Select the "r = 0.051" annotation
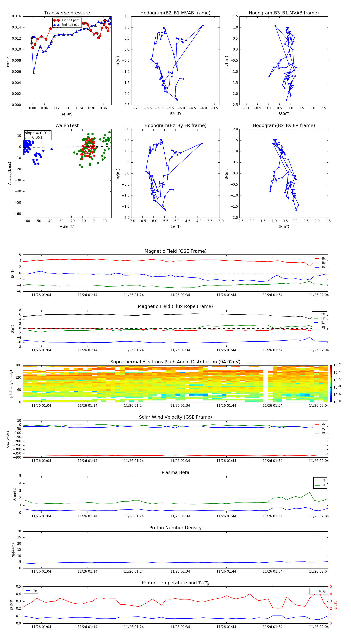Image resolution: width=351 pixels, height=644 pixels. [34, 137]
